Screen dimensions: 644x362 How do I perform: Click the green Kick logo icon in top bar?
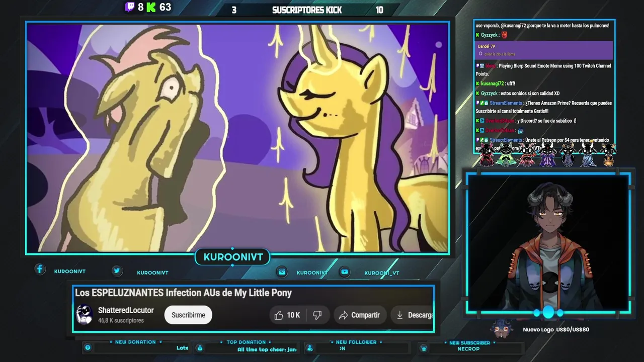coord(151,7)
